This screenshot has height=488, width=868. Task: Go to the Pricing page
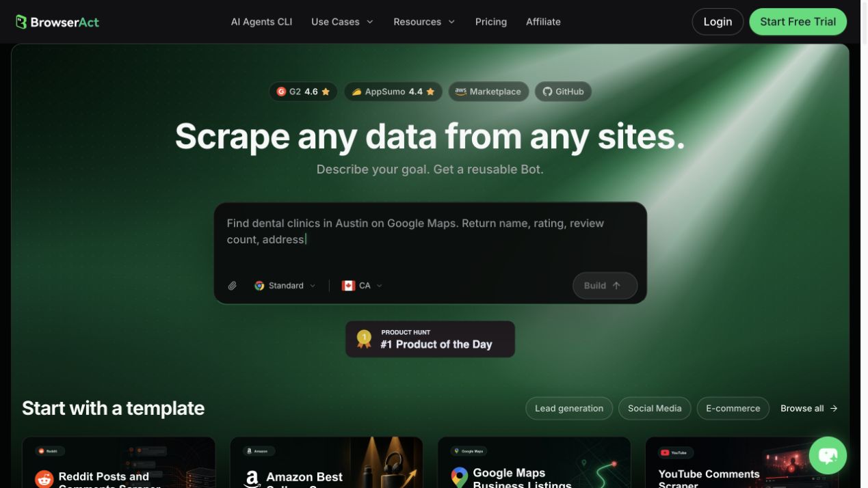tap(491, 22)
